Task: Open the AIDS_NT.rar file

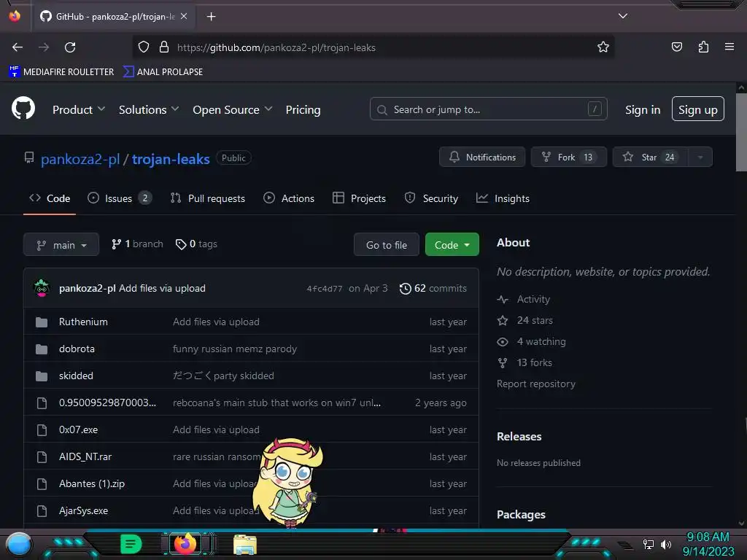Action: (85, 456)
